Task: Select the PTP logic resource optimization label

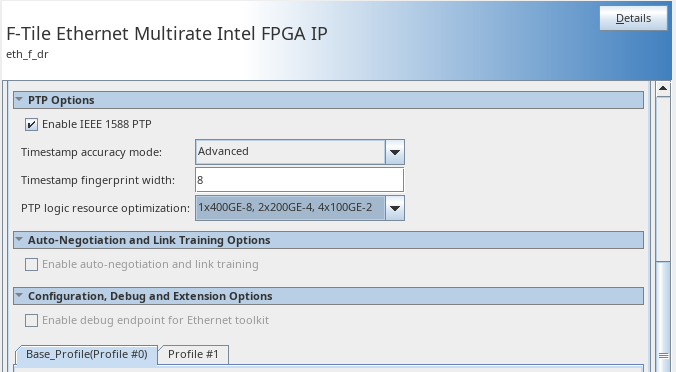Action: click(x=105, y=208)
